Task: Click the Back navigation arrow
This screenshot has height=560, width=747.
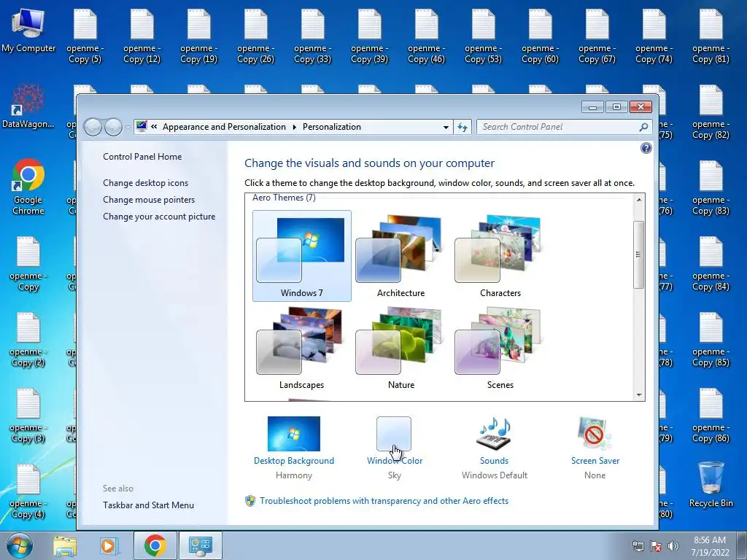Action: [x=93, y=127]
